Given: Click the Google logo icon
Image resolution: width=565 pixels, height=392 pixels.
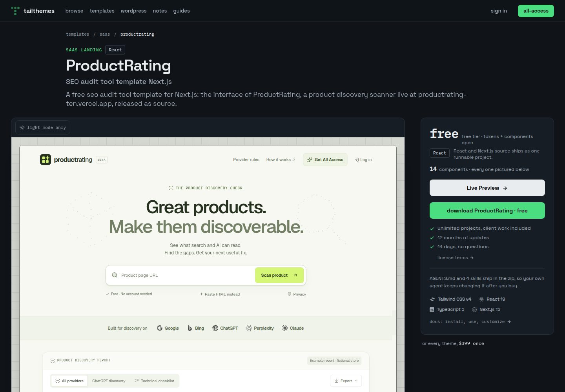Looking at the screenshot, I should [160, 328].
